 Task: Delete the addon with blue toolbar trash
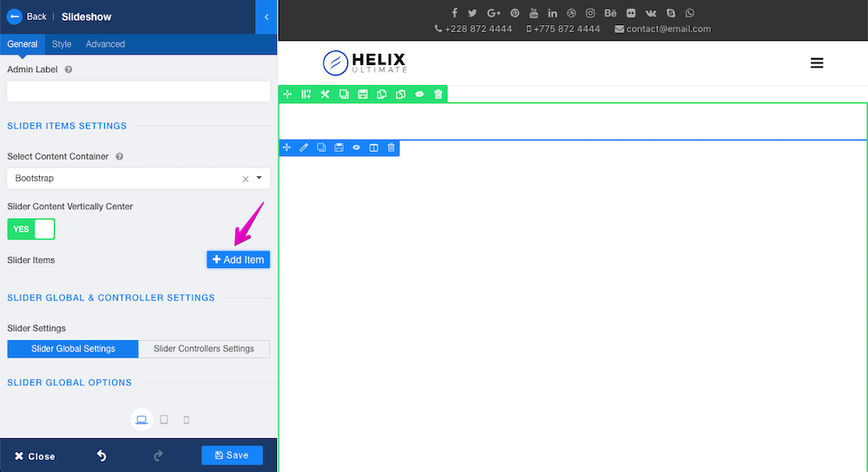391,147
